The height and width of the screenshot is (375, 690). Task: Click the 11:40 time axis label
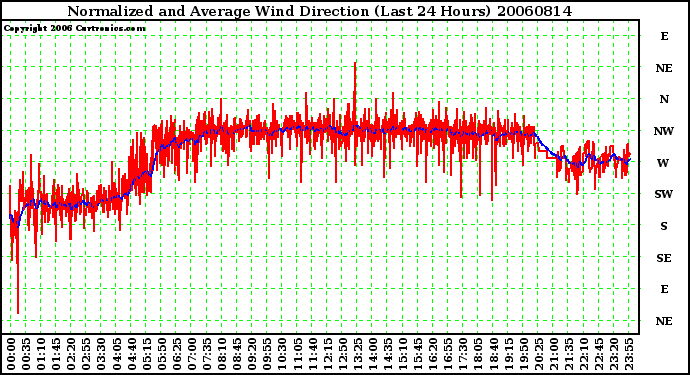(312, 354)
